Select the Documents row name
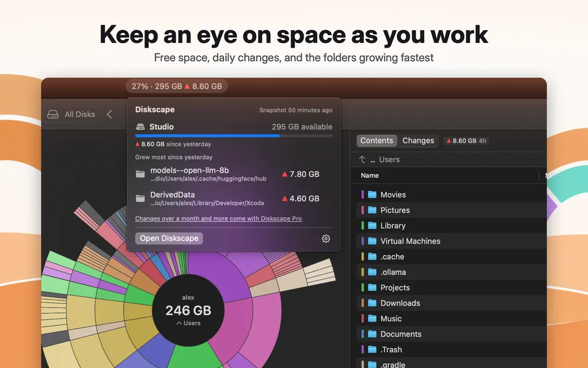 pyautogui.click(x=401, y=334)
